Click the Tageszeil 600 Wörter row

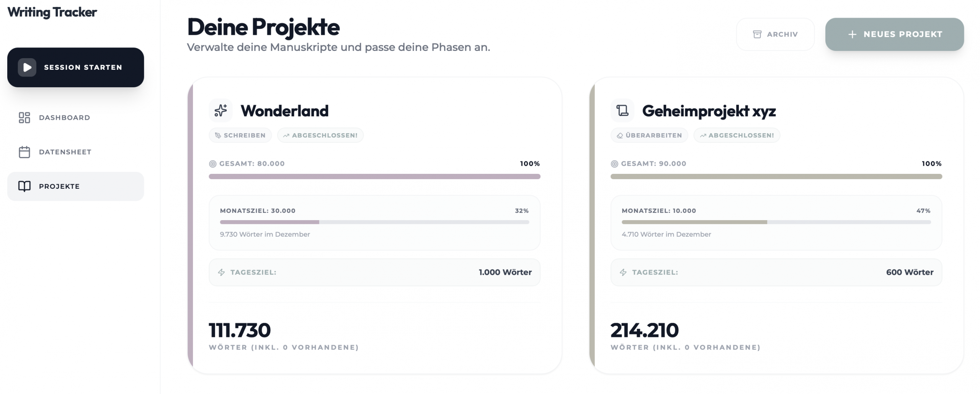[x=776, y=272]
